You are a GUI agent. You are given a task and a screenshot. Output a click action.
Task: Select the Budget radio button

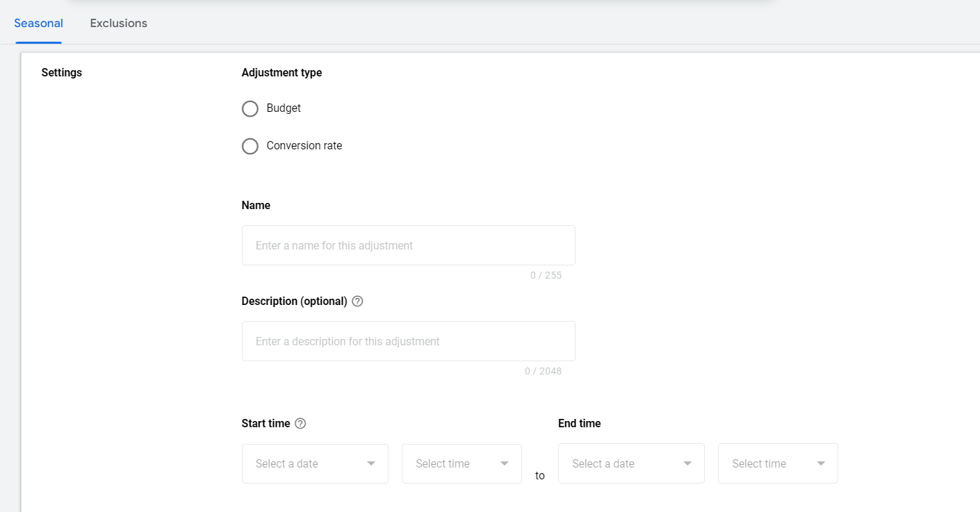[x=250, y=109]
